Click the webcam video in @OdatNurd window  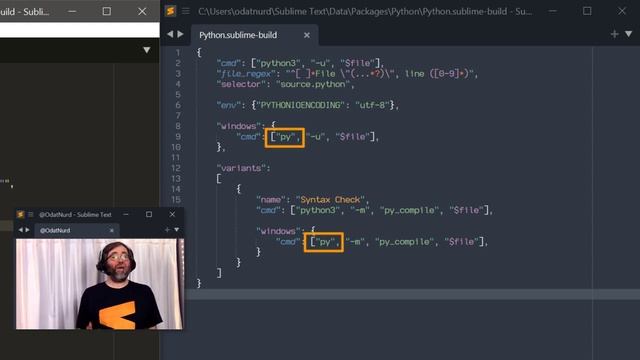[x=99, y=284]
